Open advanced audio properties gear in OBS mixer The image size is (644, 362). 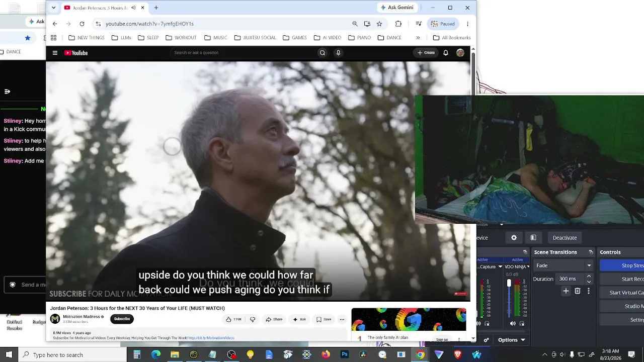pos(487,340)
